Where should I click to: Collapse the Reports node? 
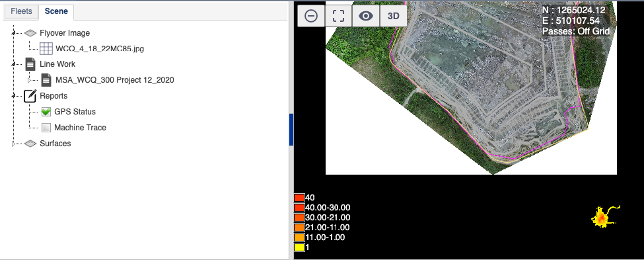coord(14,96)
